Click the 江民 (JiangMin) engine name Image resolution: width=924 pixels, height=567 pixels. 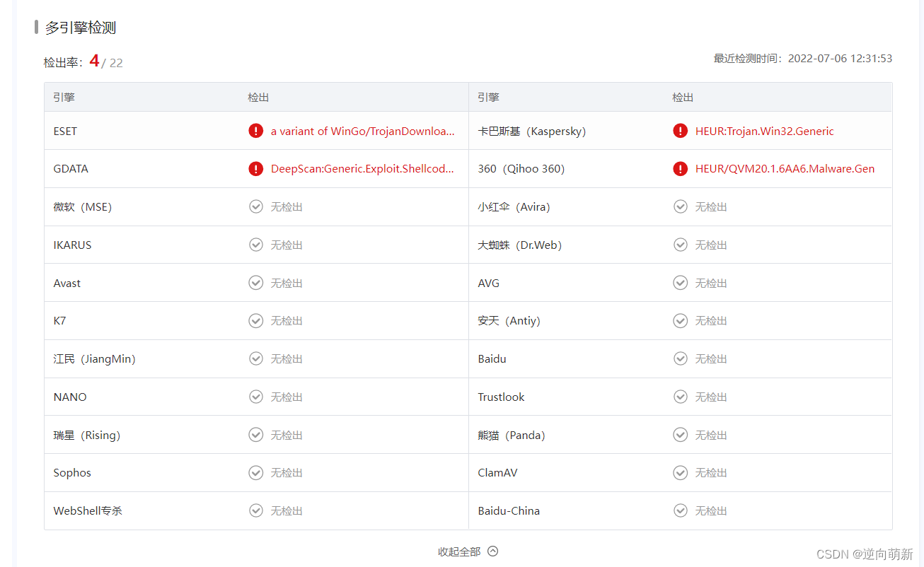95,358
